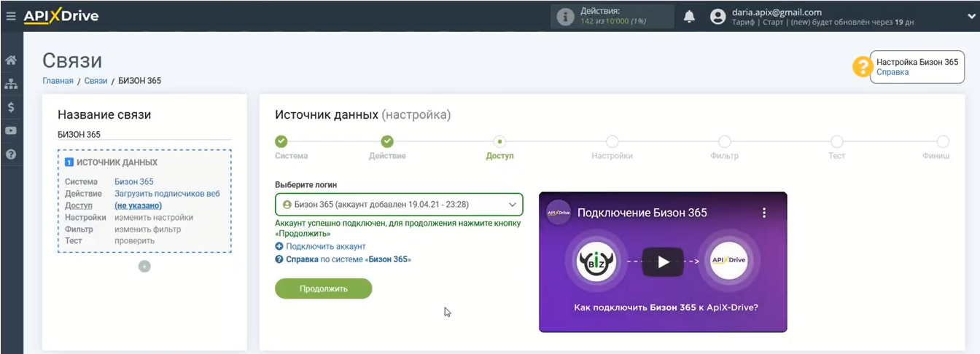Go to Связи breadcrumb

point(96,81)
